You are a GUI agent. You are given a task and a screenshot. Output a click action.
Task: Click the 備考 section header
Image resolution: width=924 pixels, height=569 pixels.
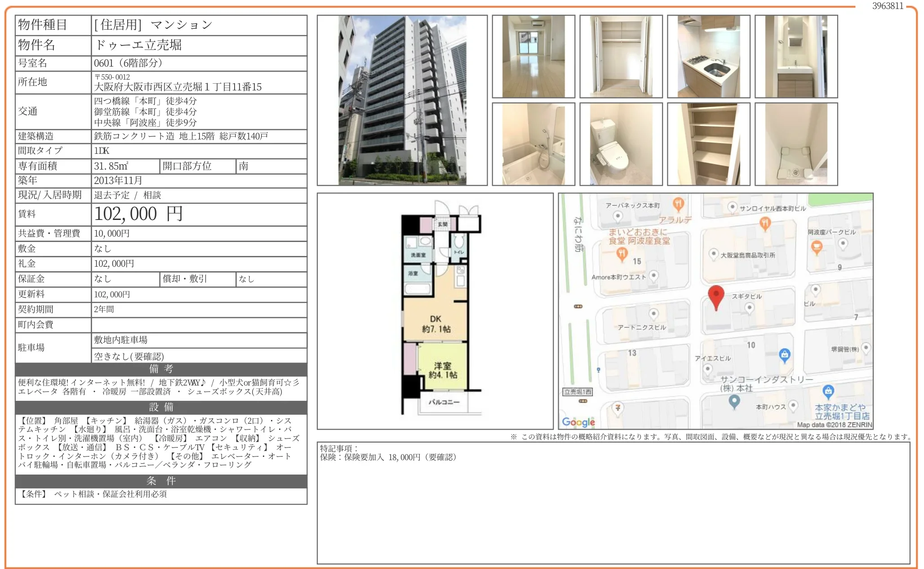click(x=161, y=369)
